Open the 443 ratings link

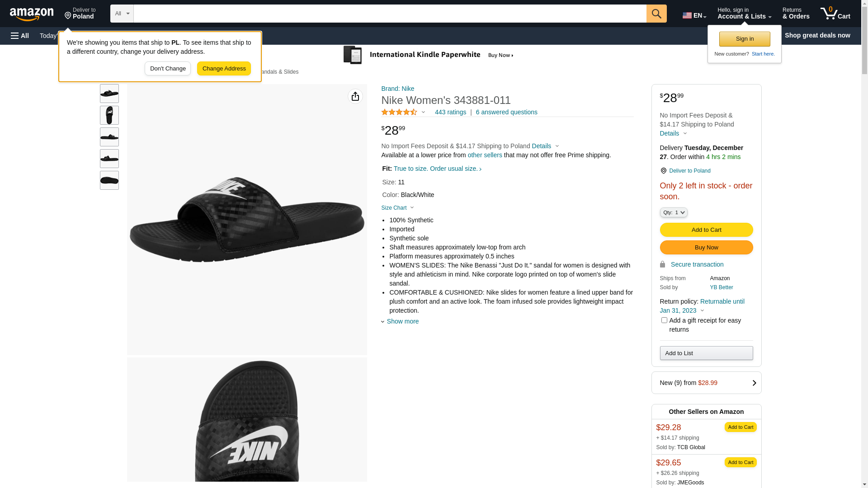[450, 112]
